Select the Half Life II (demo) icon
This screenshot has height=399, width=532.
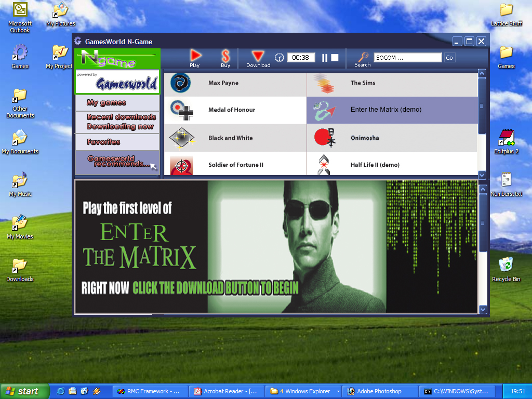(x=324, y=165)
